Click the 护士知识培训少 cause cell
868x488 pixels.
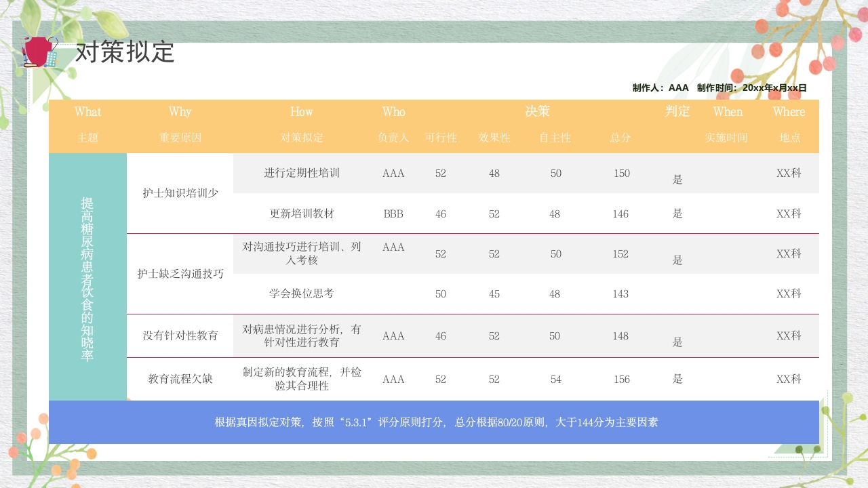pyautogui.click(x=179, y=193)
